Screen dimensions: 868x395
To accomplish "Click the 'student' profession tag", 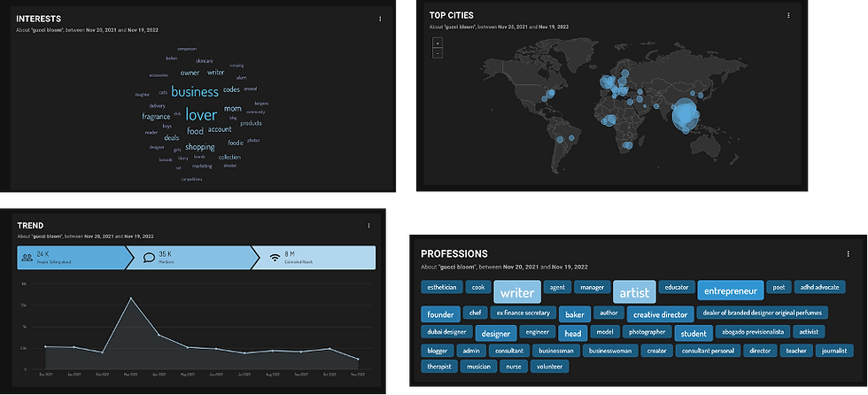I will coord(694,333).
